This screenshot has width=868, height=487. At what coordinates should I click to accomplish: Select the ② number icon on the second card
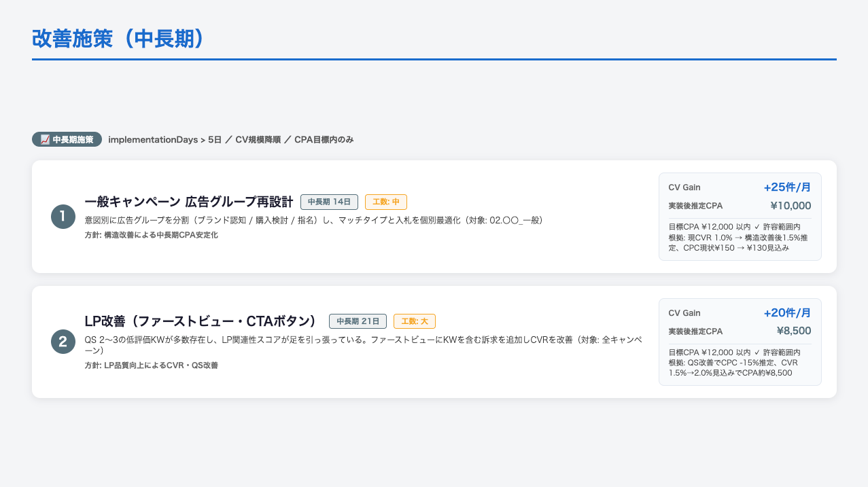tap(63, 342)
